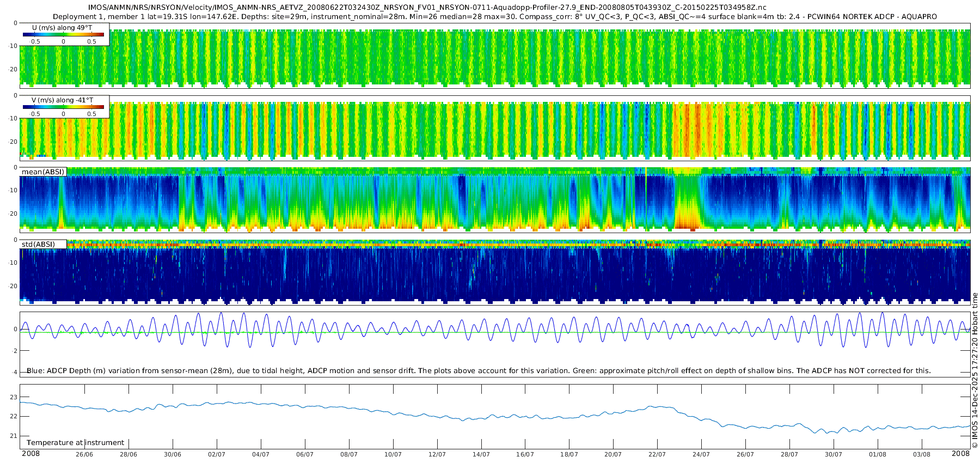Click the 'Temperature at instrument' label
980x463 pixels.
75,442
